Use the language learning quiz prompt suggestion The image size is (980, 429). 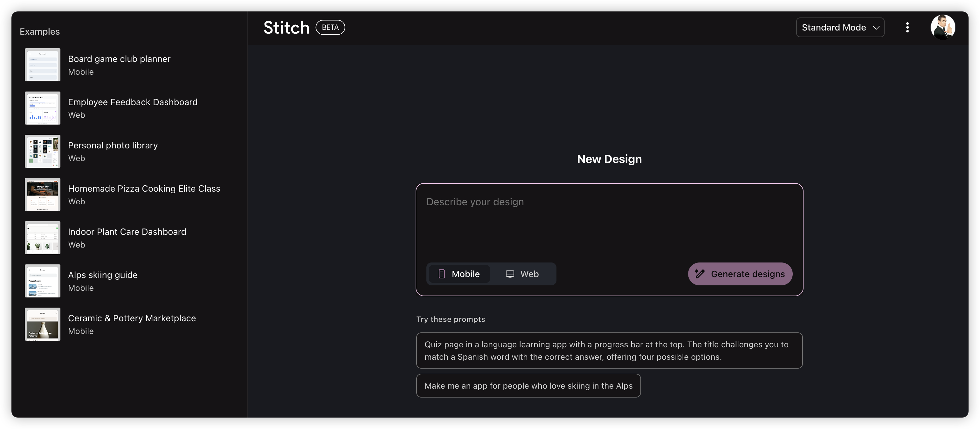click(x=609, y=350)
